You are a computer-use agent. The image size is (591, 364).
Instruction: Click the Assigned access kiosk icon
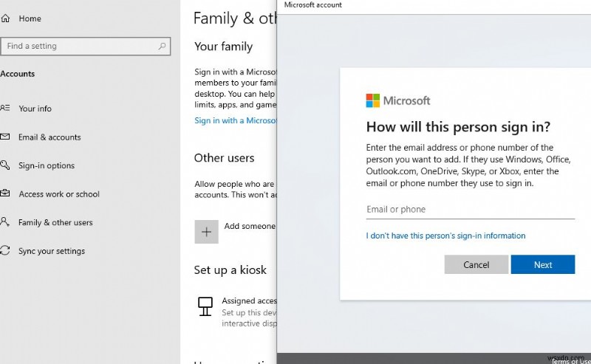point(207,306)
